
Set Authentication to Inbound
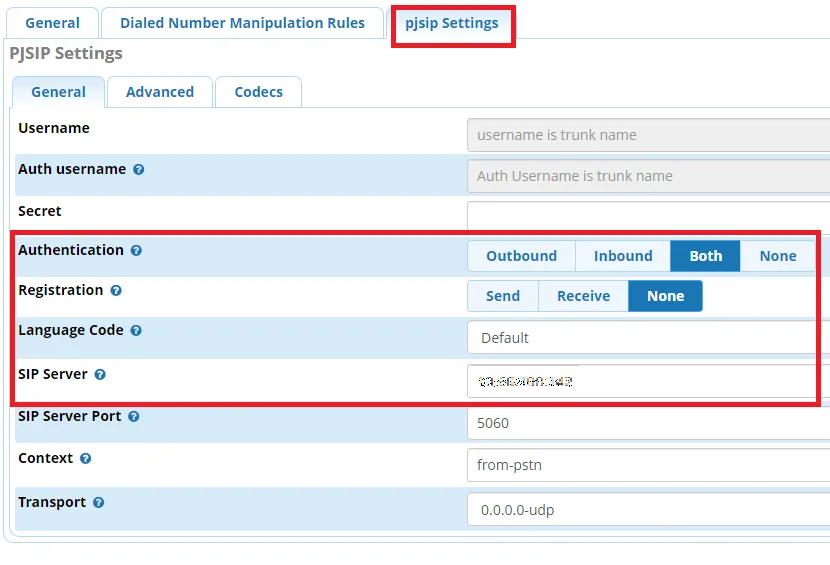[x=623, y=256]
